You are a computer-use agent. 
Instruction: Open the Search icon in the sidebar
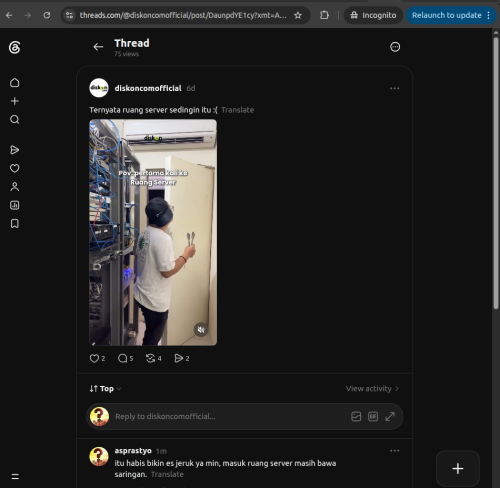pos(14,119)
